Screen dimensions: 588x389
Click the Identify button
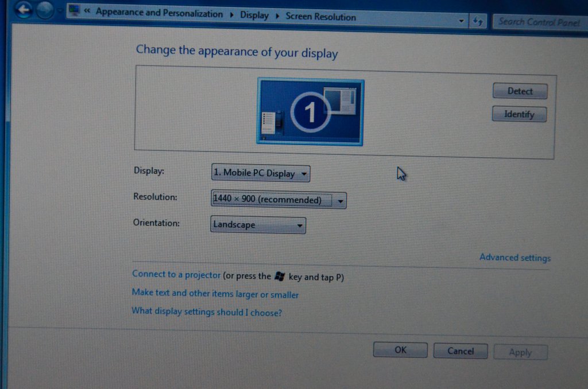pos(519,114)
